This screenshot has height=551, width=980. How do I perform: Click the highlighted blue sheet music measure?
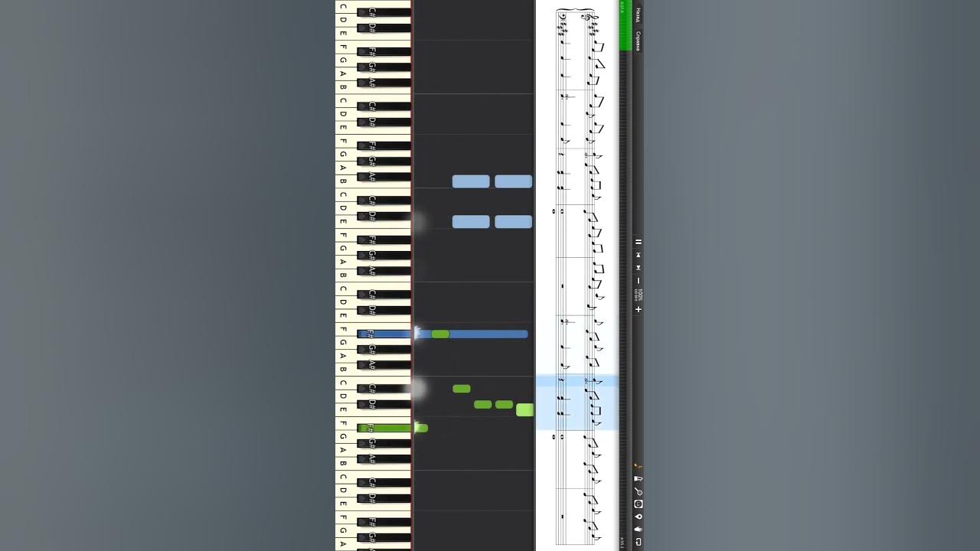coord(577,403)
